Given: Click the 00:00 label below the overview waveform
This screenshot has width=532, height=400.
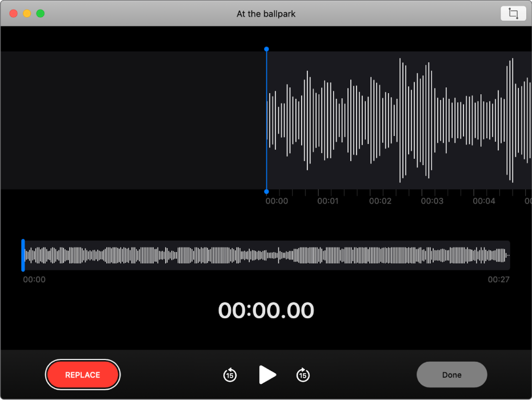Looking at the screenshot, I should 34,280.
